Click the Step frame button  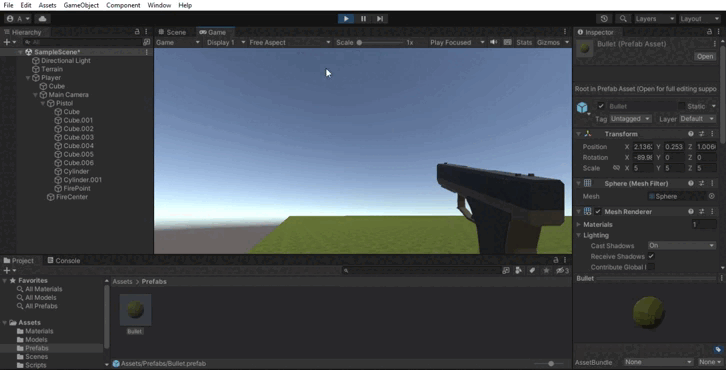tap(380, 19)
